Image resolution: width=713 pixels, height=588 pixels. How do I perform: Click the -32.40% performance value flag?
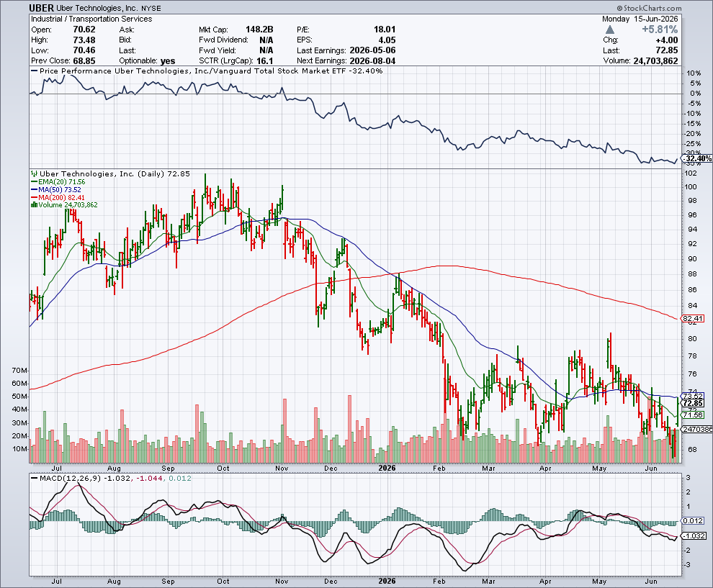click(697, 158)
